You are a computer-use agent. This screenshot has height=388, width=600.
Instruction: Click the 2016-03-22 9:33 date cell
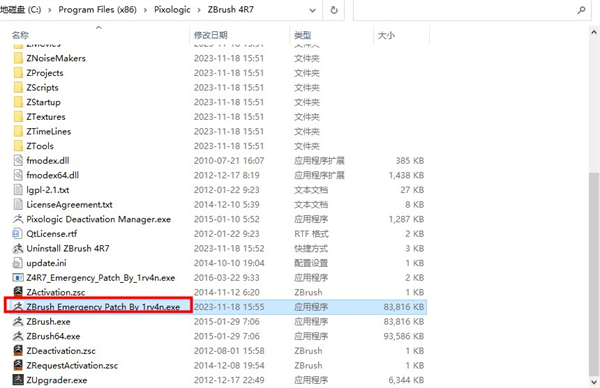pyautogui.click(x=227, y=277)
